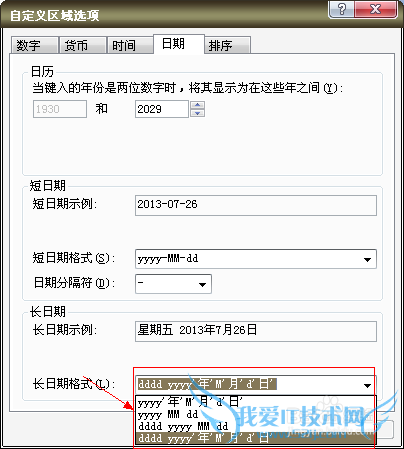Image resolution: width=404 pixels, height=449 pixels.
Task: Pick 'dddd yyyy MM dd' format option
Action: 256,426
